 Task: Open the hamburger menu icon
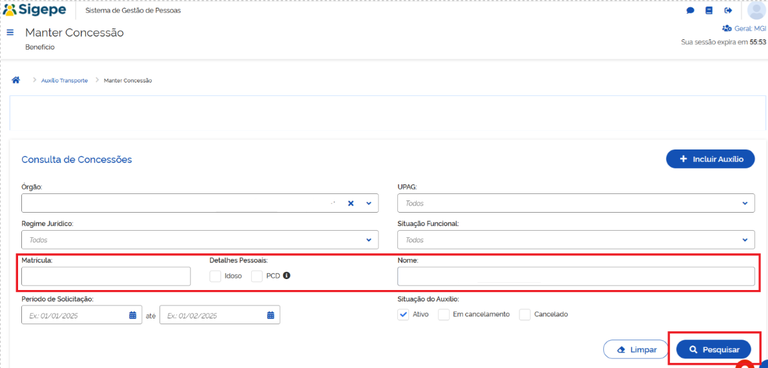tap(10, 32)
